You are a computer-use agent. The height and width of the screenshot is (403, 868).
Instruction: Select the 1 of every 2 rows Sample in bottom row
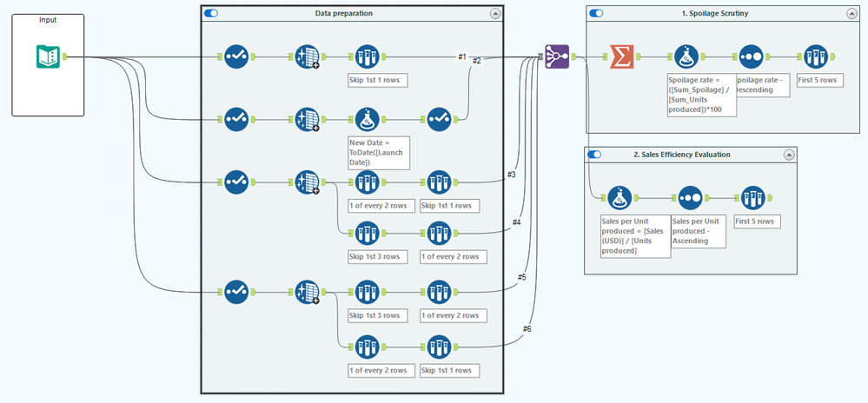(x=367, y=347)
